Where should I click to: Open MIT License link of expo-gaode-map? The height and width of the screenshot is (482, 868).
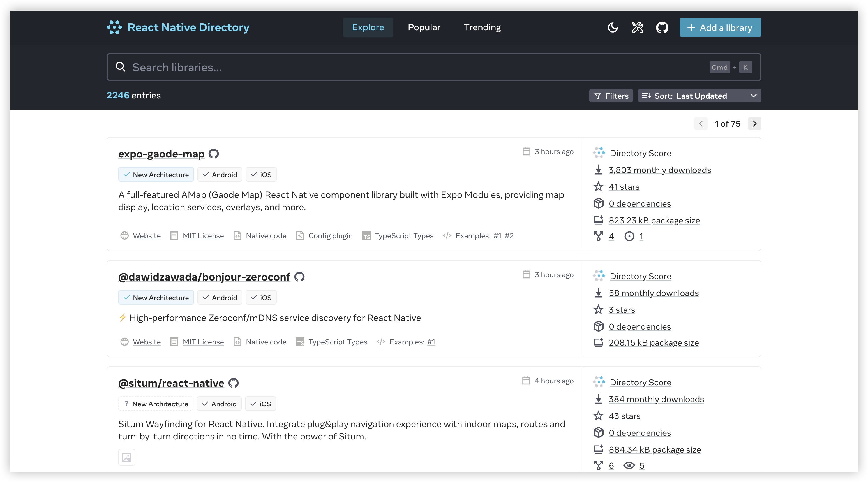(x=203, y=236)
